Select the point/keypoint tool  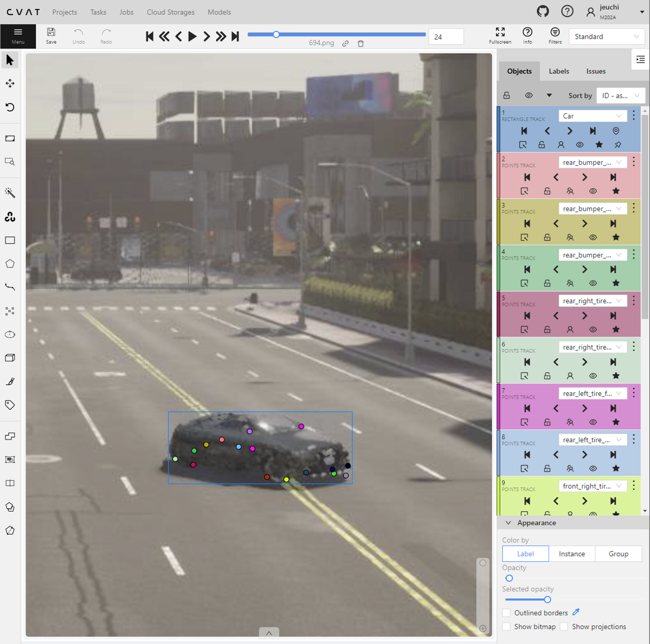[x=11, y=311]
